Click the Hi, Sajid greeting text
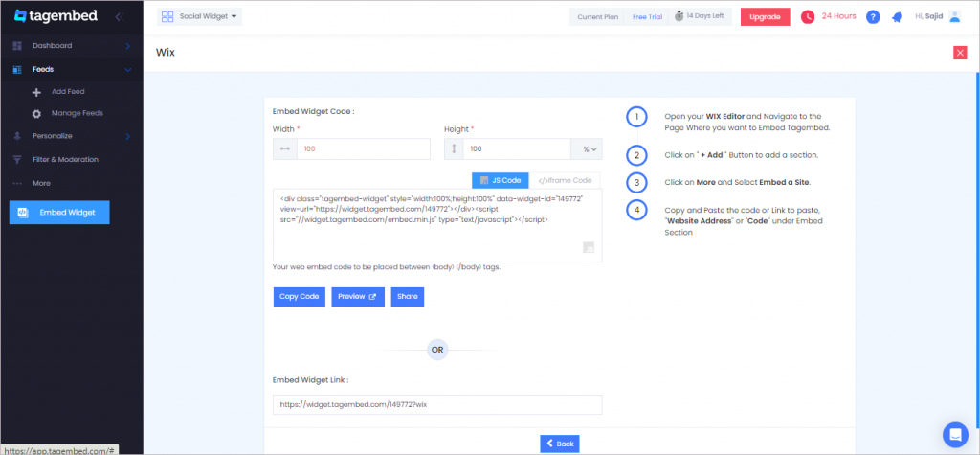The height and width of the screenshot is (455, 980). coord(928,17)
